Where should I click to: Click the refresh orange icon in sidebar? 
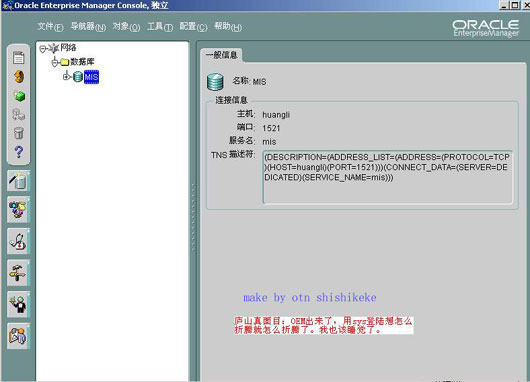pos(19,77)
